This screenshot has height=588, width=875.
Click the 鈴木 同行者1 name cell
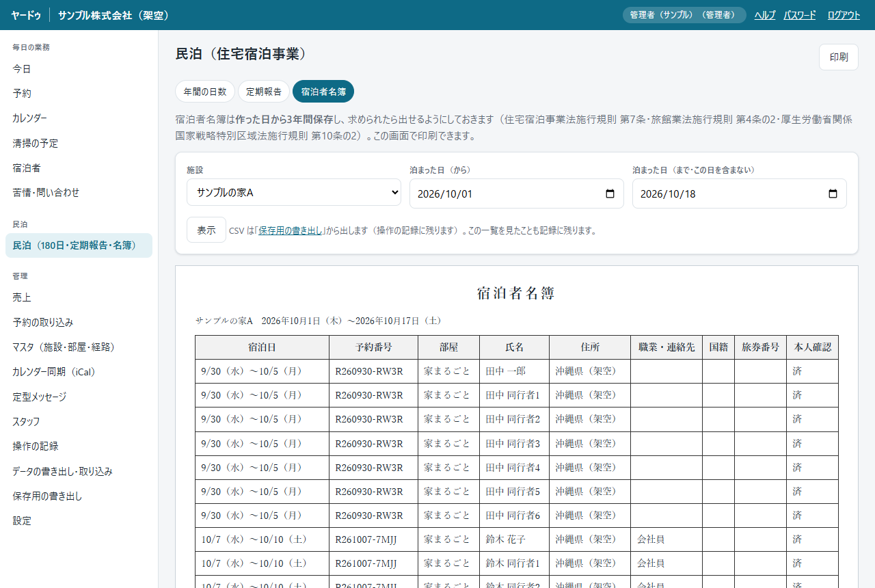click(514, 563)
